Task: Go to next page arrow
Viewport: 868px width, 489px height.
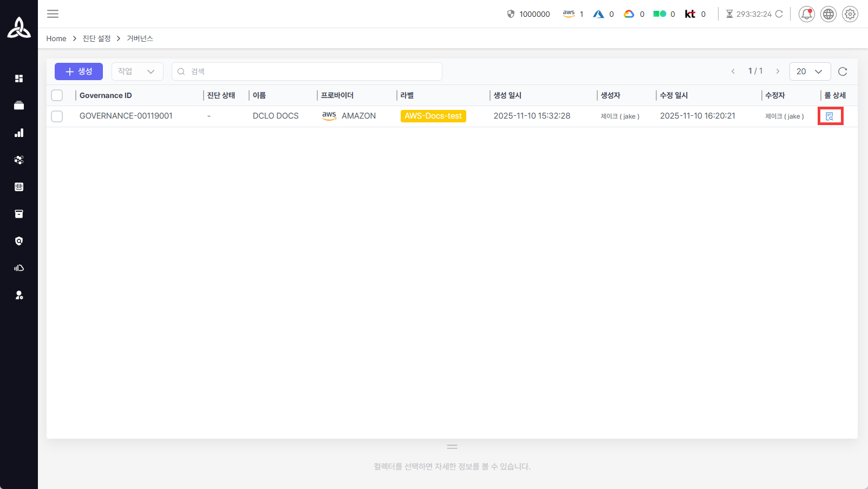Action: click(x=778, y=71)
